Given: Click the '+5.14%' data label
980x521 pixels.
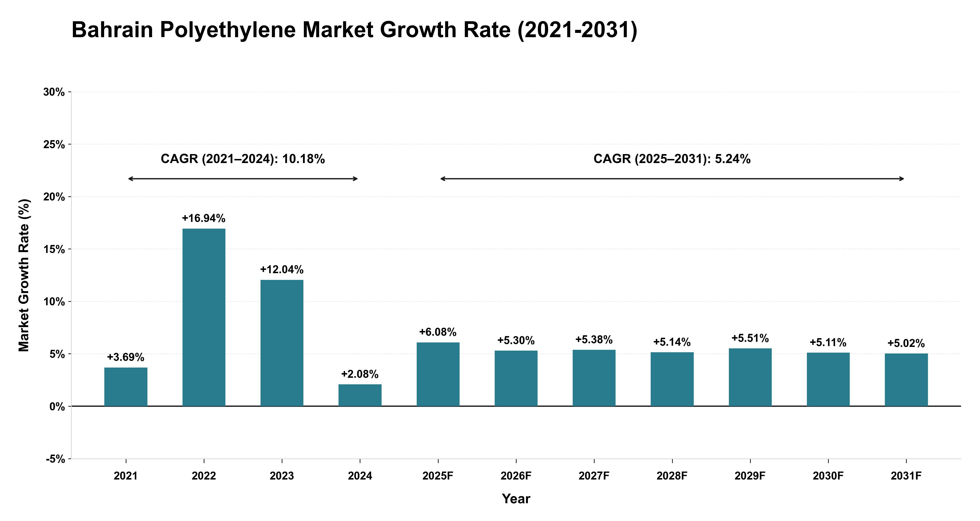Looking at the screenshot, I should [x=672, y=342].
